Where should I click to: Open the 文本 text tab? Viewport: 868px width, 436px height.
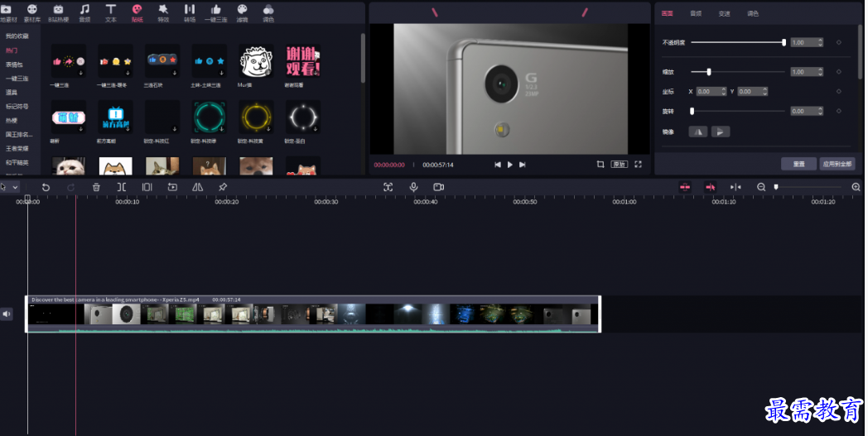click(111, 12)
